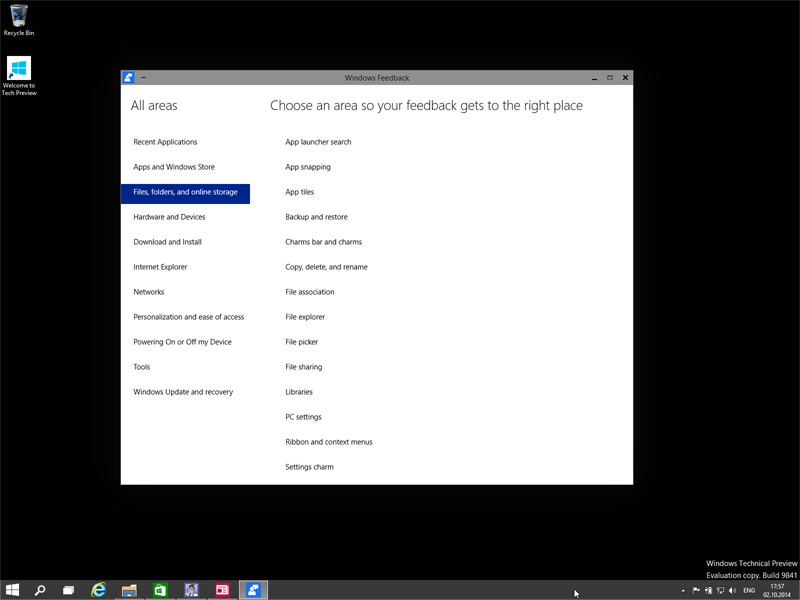Open the Recycle Bin desktop icon

coord(19,20)
